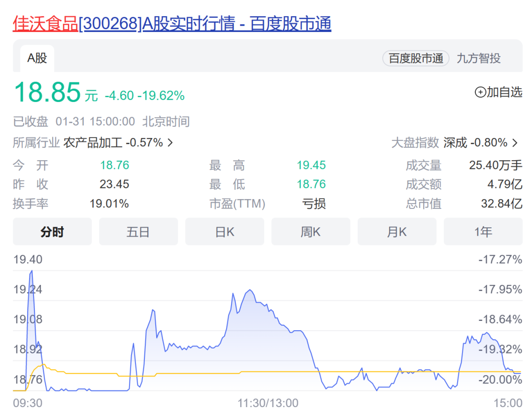Image resolution: width=532 pixels, height=416 pixels.
Task: Click the 09:30 time axis label
Action: coord(28,403)
